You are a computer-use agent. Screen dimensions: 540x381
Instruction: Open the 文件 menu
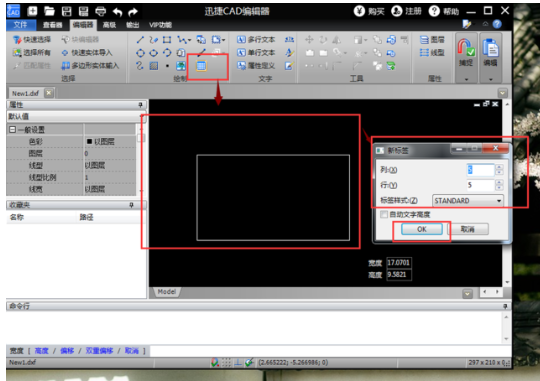(21, 25)
